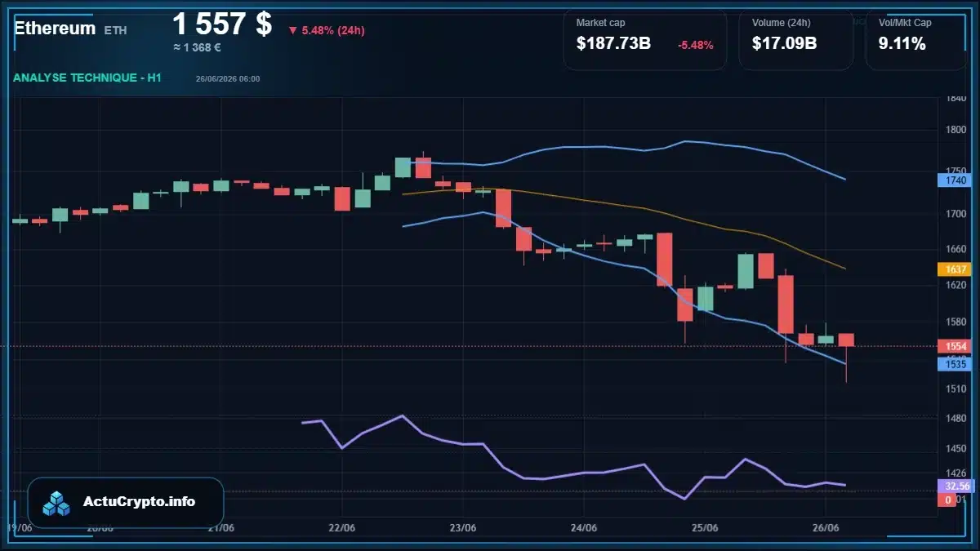The width and height of the screenshot is (980, 551).
Task: Click the 1800 price axis label
Action: coord(955,130)
